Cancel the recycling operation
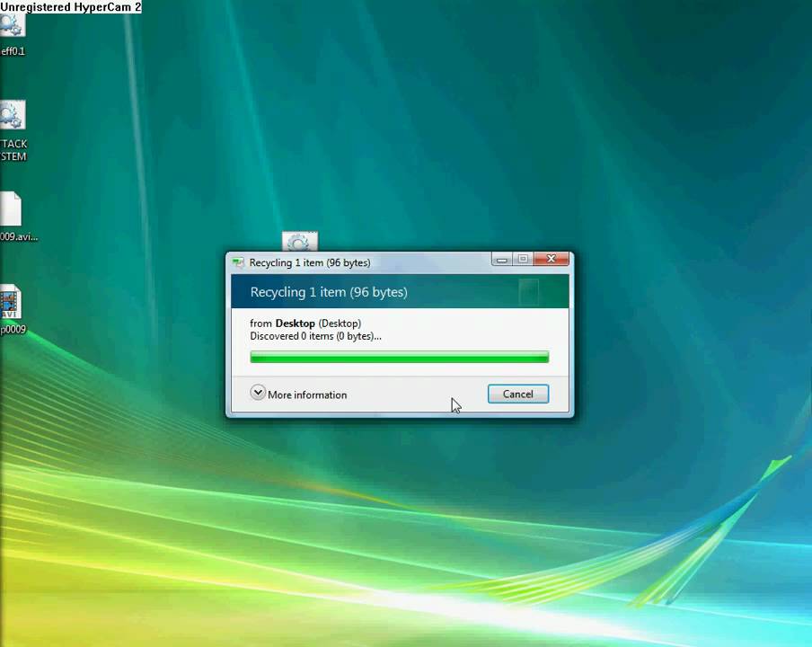 click(518, 394)
